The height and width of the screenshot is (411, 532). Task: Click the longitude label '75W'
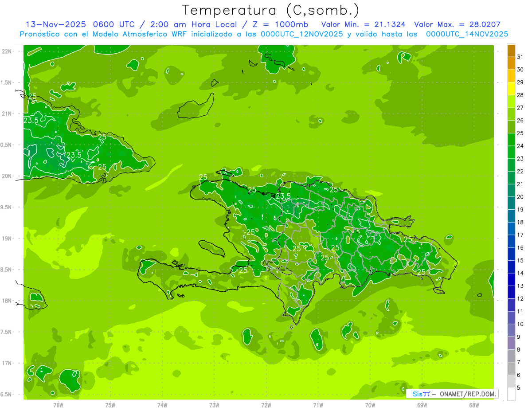point(110,405)
